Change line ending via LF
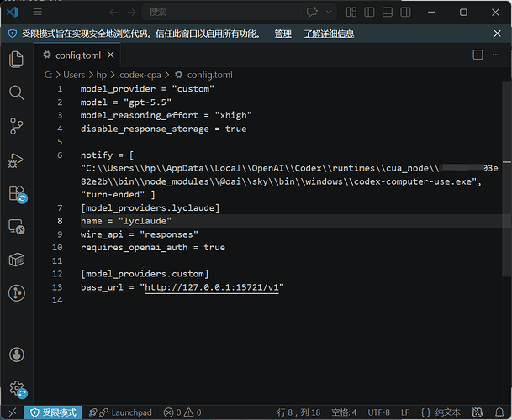 tap(405, 412)
